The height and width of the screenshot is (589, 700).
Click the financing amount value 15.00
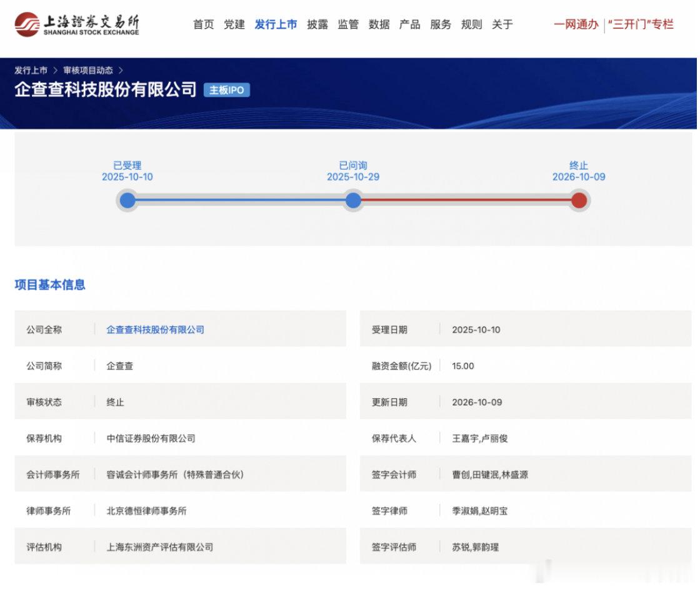(x=463, y=366)
